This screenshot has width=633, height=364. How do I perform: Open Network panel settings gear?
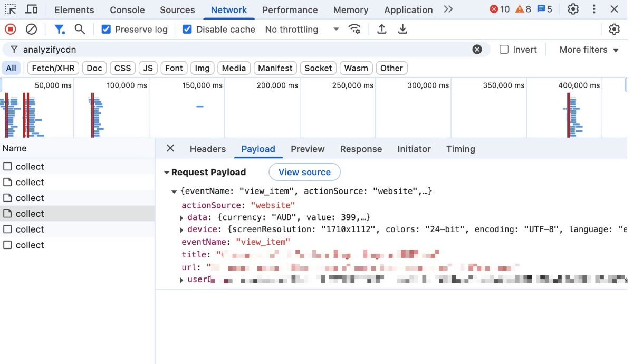614,30
